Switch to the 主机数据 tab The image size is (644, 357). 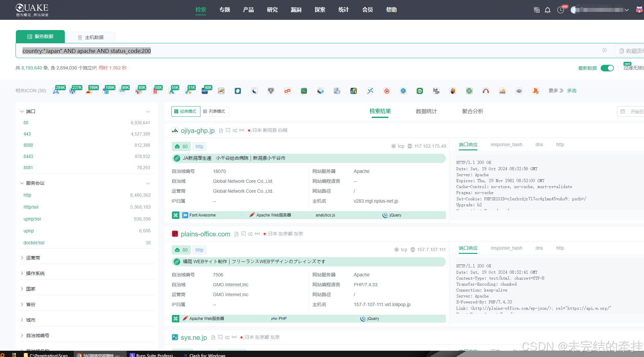91,37
